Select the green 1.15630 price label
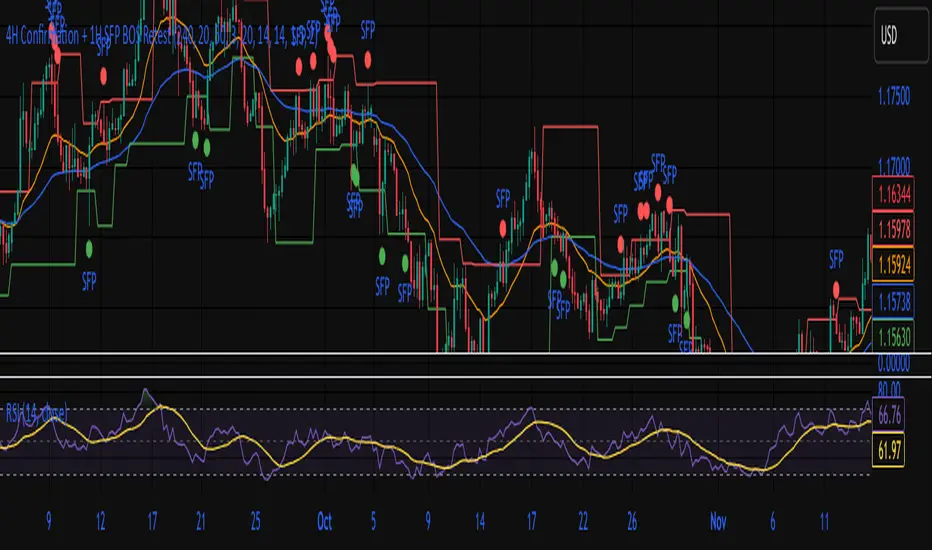 tap(895, 336)
